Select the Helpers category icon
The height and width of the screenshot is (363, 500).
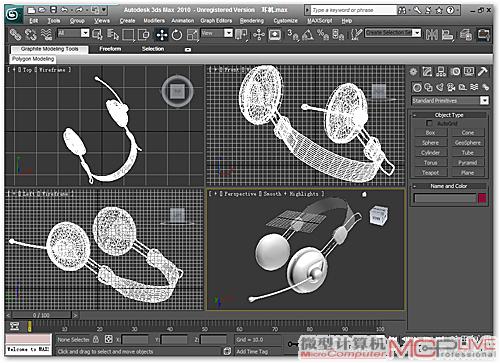pos(463,87)
